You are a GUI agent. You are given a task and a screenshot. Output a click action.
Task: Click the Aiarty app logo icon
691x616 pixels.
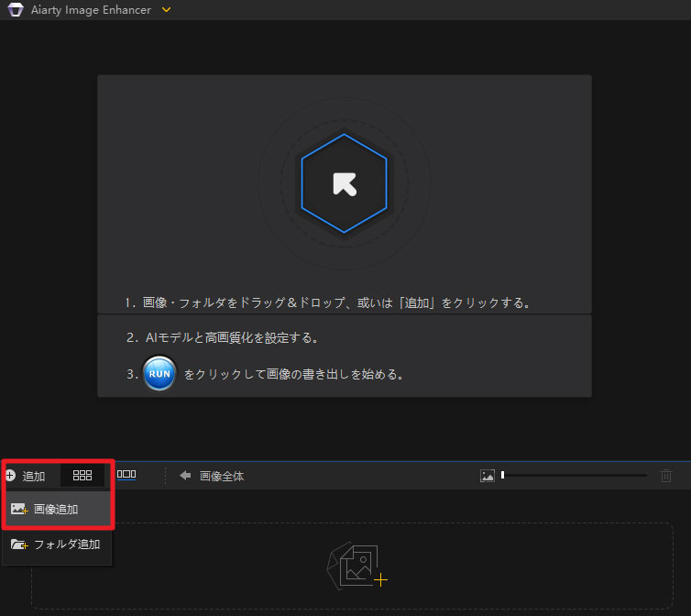coord(16,9)
